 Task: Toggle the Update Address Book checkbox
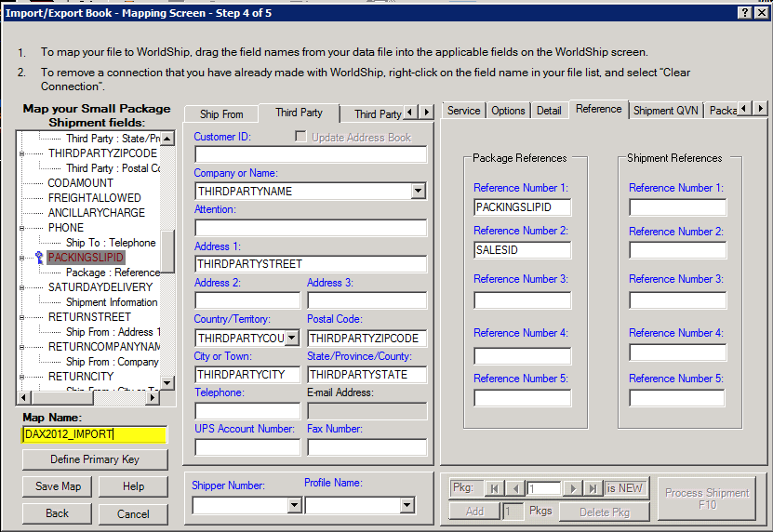tap(300, 138)
